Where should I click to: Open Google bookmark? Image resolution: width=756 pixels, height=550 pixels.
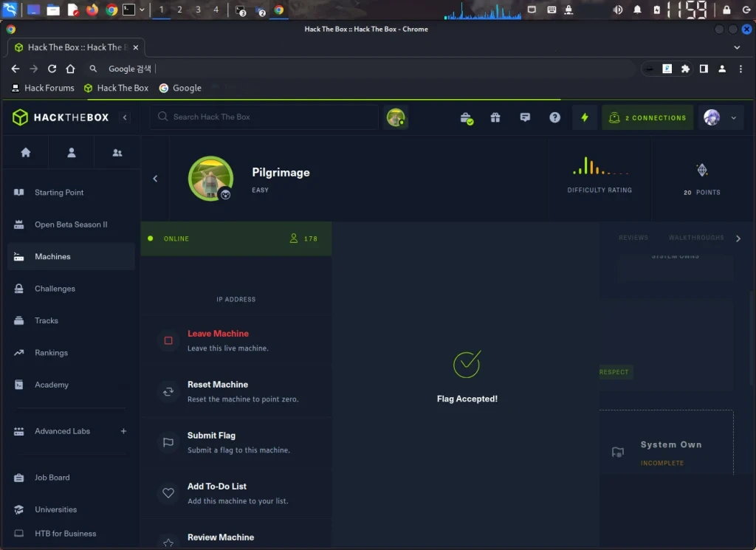click(180, 88)
